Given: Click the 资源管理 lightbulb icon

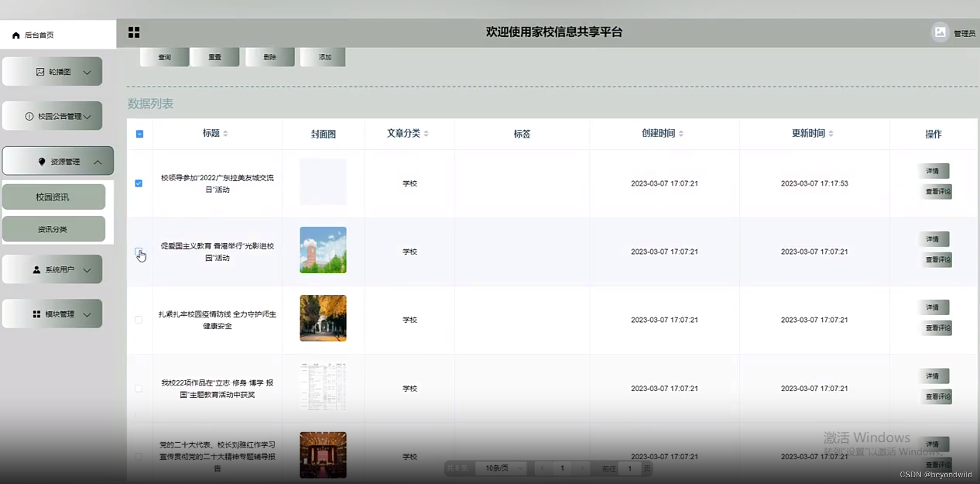Looking at the screenshot, I should pos(42,161).
